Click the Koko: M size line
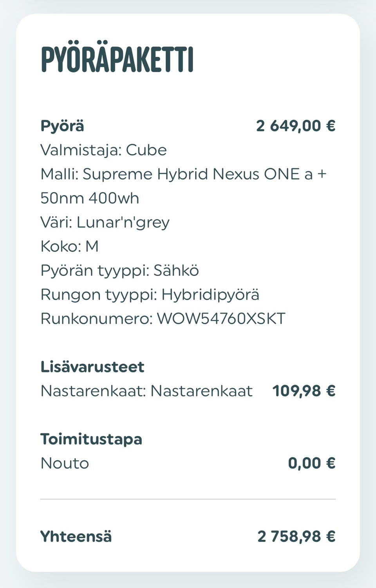This screenshot has width=376, height=588. 70,247
